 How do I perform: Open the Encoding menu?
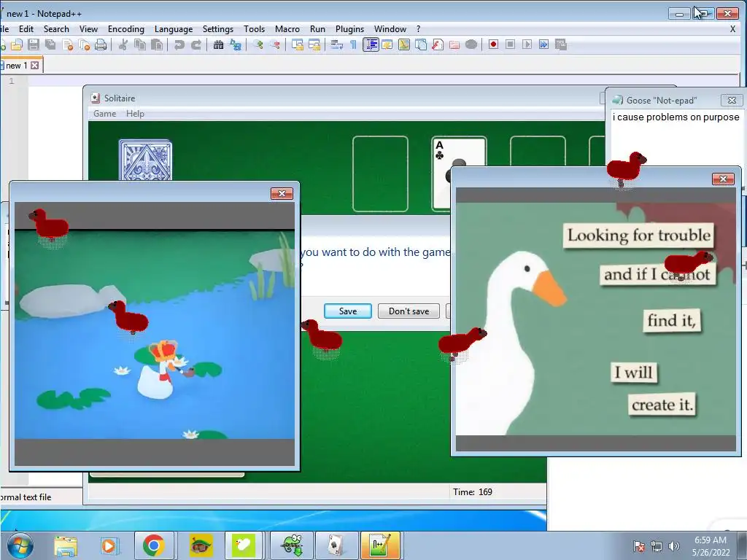pos(125,29)
